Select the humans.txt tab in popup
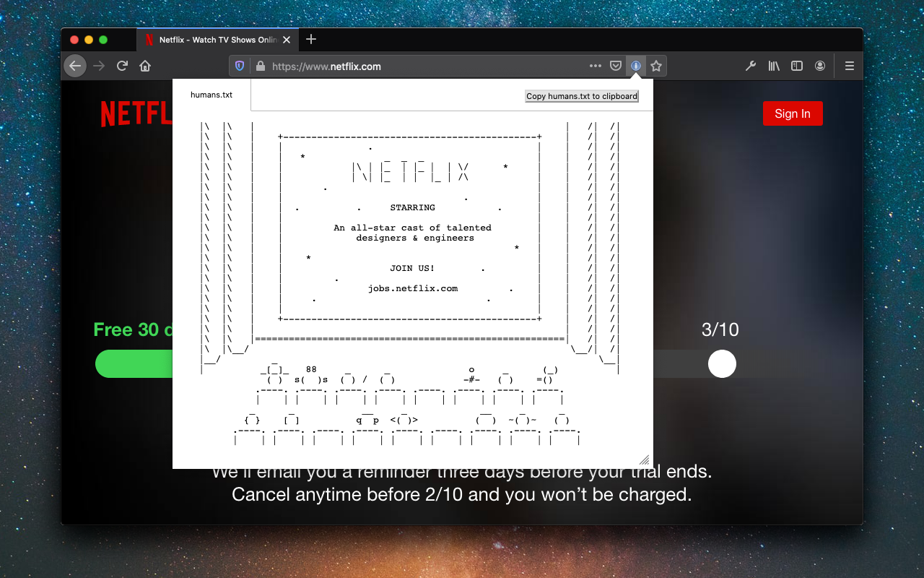 click(x=212, y=95)
